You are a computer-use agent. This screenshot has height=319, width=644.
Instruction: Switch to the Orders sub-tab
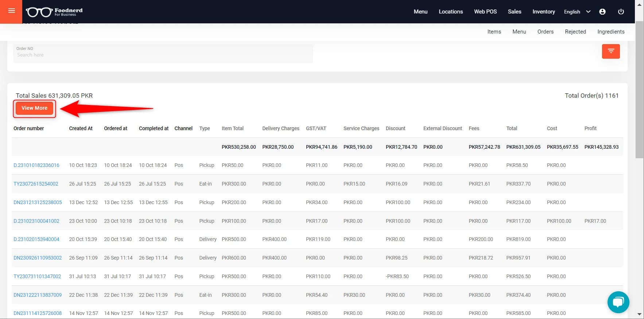[x=546, y=32]
